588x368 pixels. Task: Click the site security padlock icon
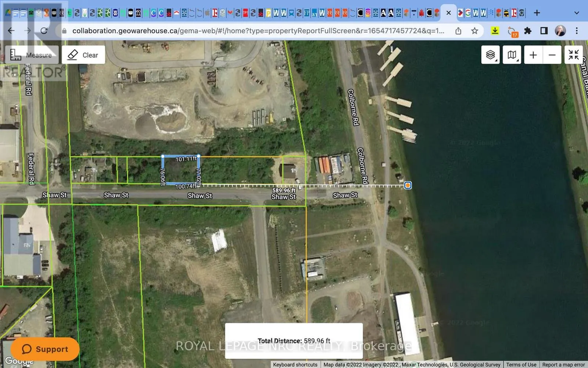click(64, 31)
